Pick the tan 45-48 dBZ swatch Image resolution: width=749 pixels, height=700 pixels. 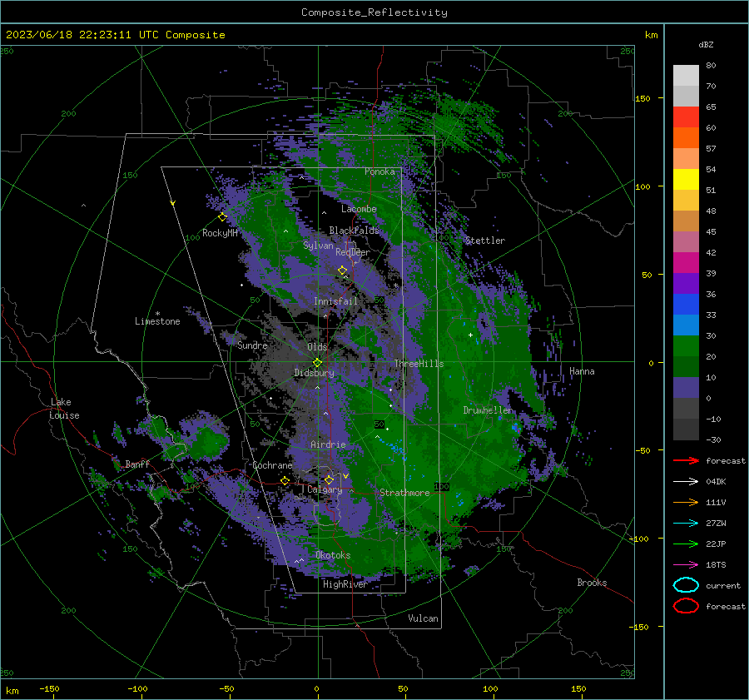tap(686, 221)
